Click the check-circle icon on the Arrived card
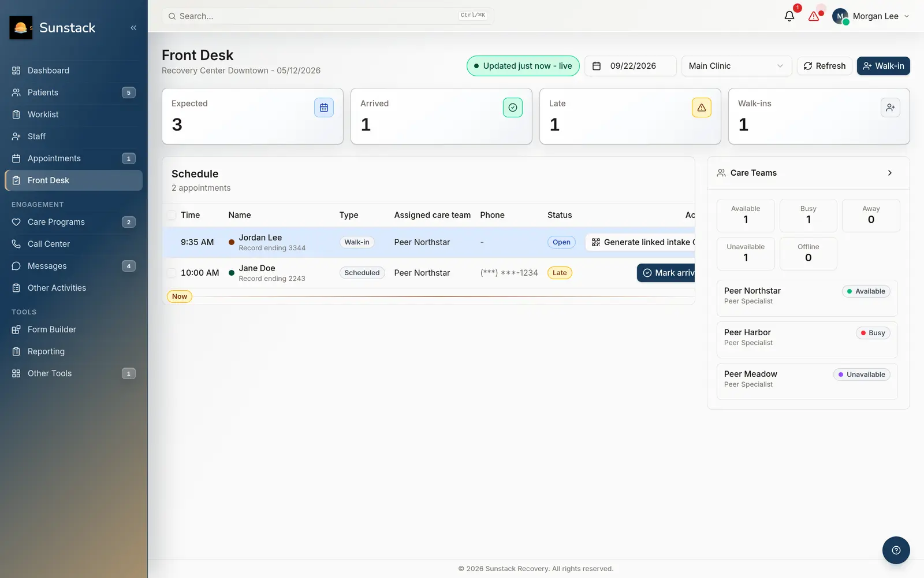 [x=513, y=108]
